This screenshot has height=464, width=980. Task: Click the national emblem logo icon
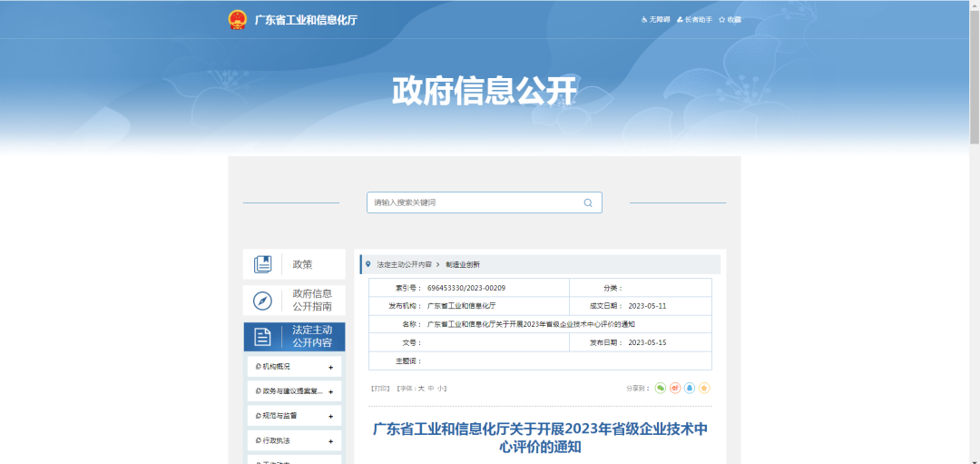coord(238,20)
